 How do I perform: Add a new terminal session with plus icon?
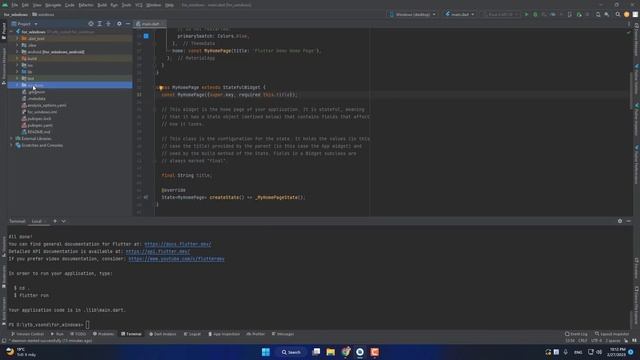(x=55, y=221)
